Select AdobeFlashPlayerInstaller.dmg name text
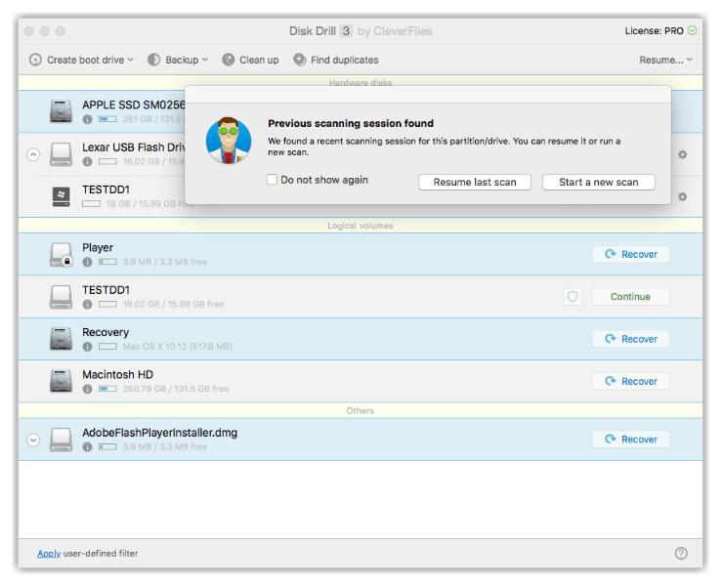 point(159,433)
